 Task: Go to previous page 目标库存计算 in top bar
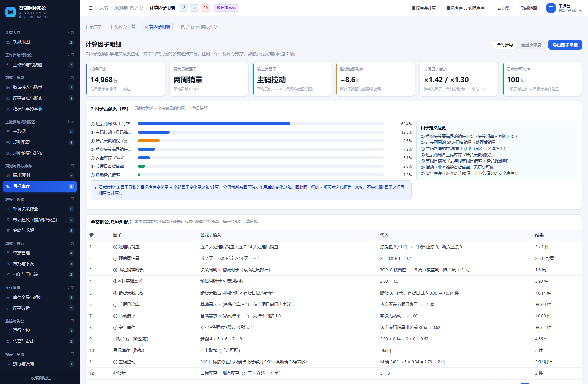tap(423, 8)
